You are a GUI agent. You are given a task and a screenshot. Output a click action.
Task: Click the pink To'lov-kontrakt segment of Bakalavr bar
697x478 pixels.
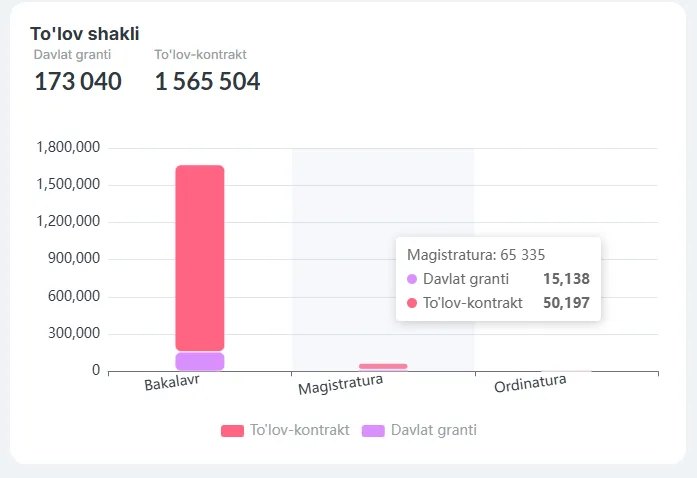point(200,258)
